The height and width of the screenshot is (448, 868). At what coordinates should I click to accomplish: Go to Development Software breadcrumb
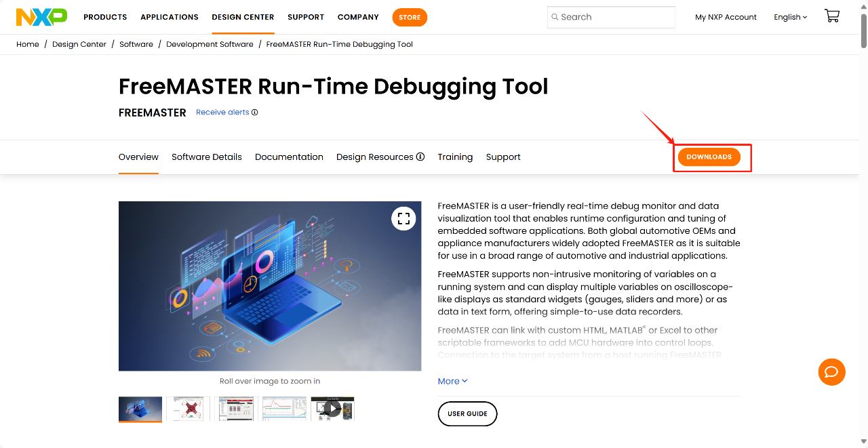click(210, 44)
